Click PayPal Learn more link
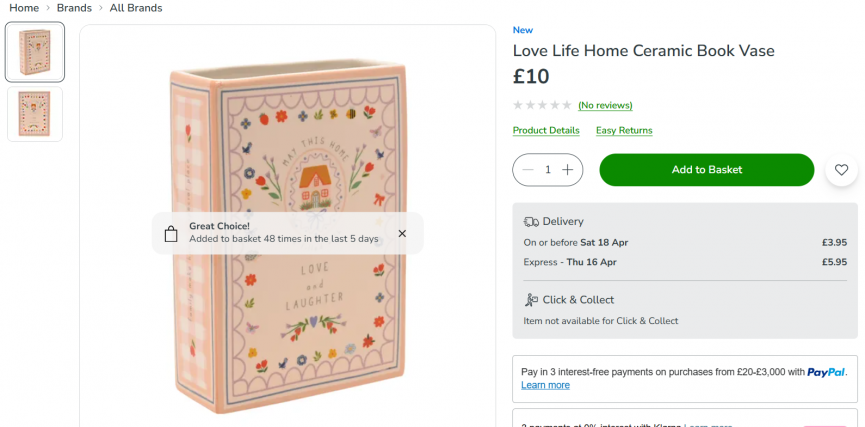The width and height of the screenshot is (865, 427). pyautogui.click(x=545, y=385)
